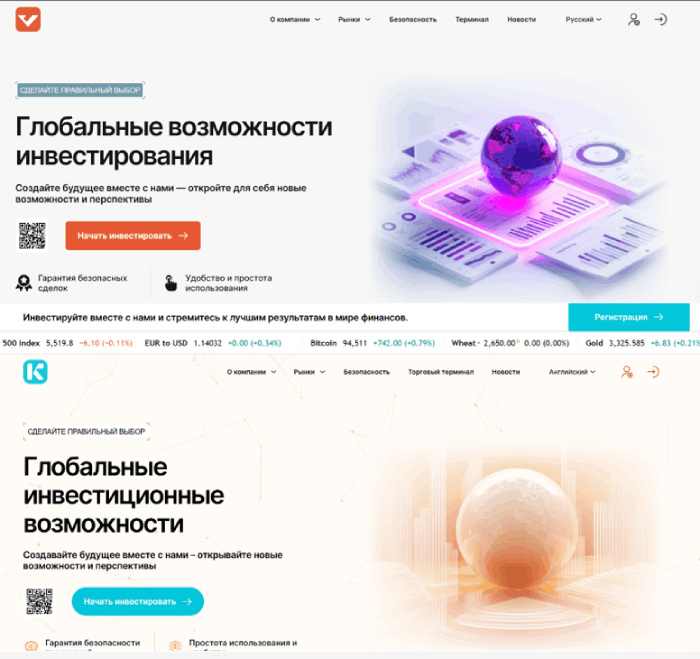
Task: Click the orange user icon in lower header
Action: pyautogui.click(x=627, y=372)
